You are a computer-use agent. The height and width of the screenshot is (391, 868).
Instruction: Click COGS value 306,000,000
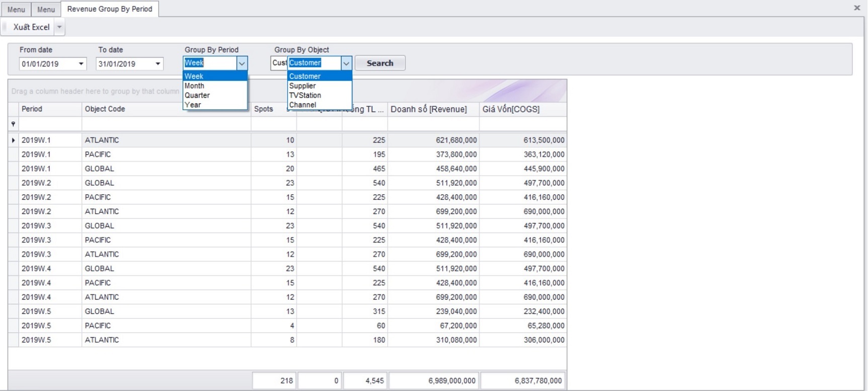click(x=544, y=340)
